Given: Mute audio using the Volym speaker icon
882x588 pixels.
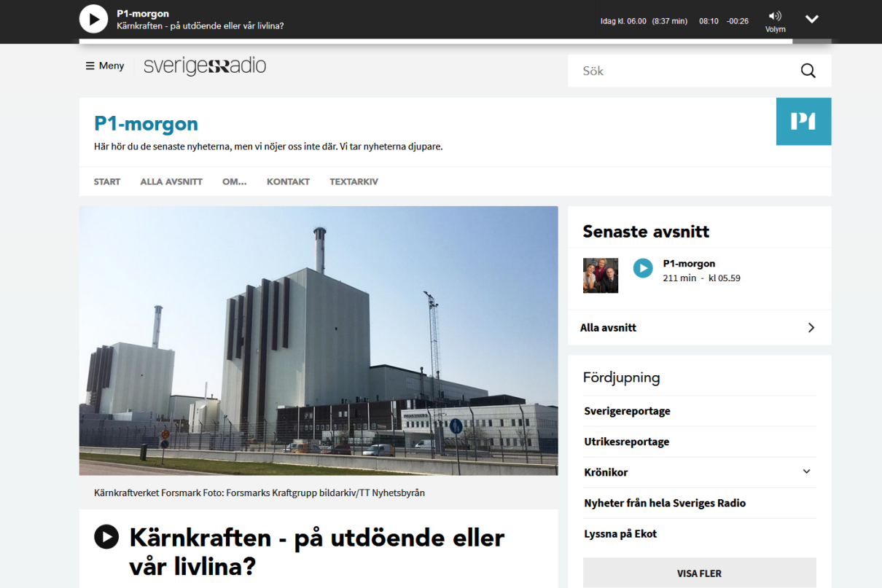Looking at the screenshot, I should [x=775, y=17].
